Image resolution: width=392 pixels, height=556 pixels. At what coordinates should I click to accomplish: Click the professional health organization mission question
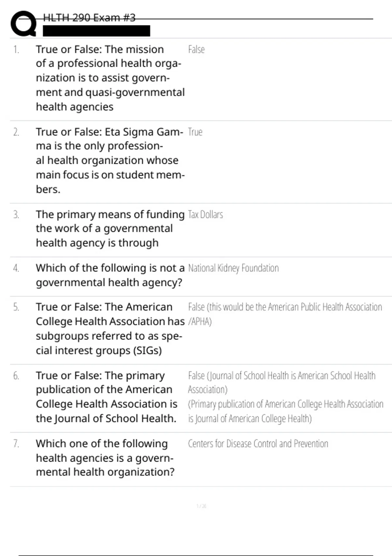pyautogui.click(x=110, y=78)
